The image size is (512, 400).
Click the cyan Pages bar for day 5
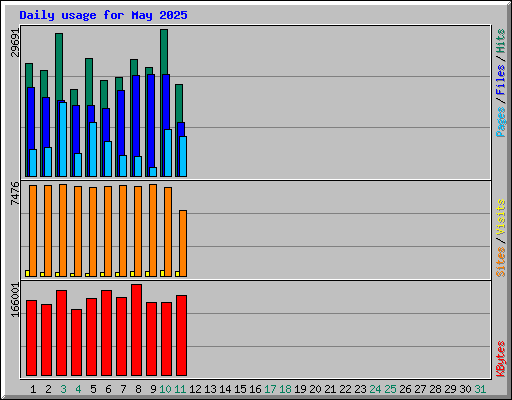[93, 149]
